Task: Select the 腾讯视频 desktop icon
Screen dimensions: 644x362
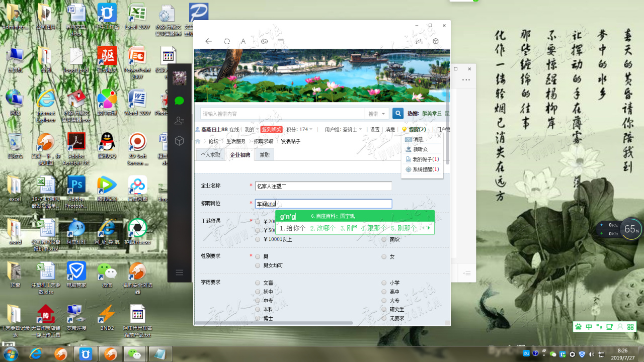Action: [x=107, y=189]
